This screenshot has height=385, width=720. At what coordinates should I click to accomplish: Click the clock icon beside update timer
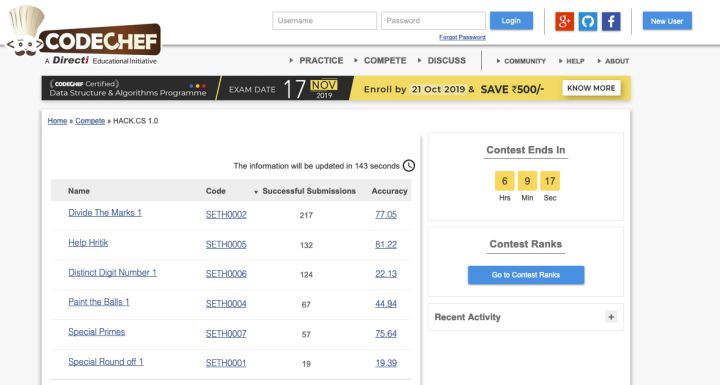pos(409,165)
